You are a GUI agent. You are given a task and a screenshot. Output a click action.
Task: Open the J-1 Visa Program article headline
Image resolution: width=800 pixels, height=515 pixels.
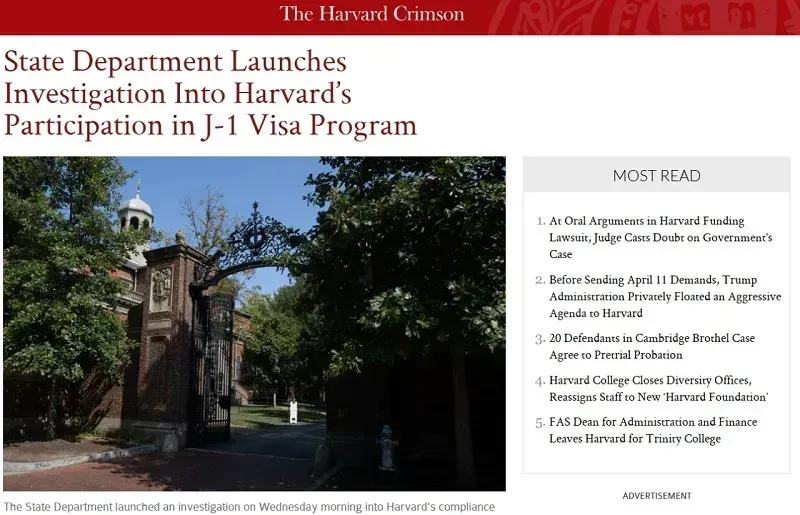coord(210,93)
